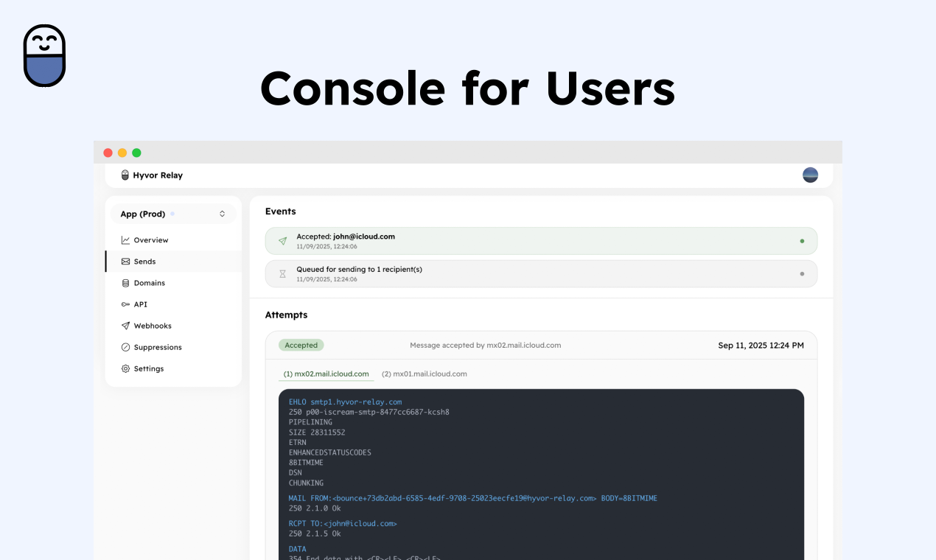Click the yellow minimize window button
This screenshot has width=936, height=560.
click(x=122, y=153)
